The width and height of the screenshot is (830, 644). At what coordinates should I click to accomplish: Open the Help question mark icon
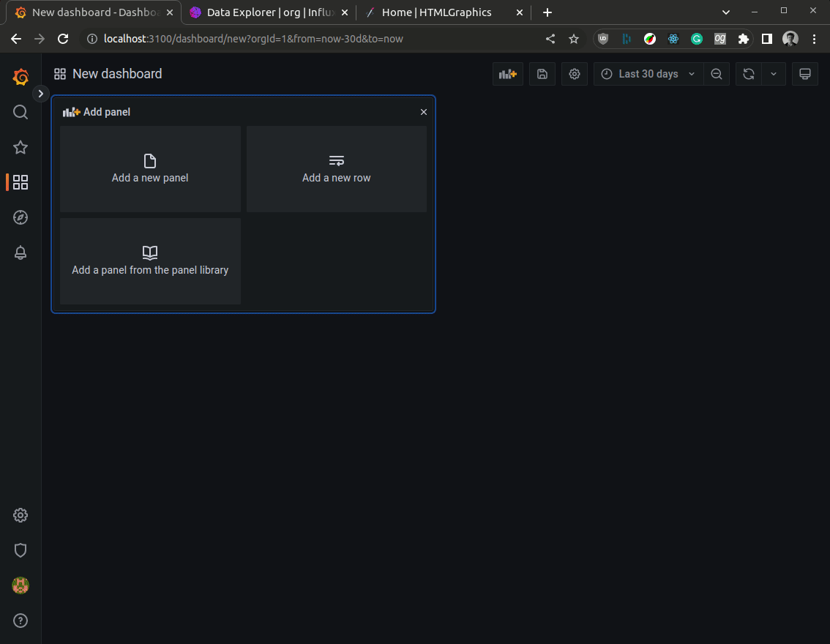(20, 621)
